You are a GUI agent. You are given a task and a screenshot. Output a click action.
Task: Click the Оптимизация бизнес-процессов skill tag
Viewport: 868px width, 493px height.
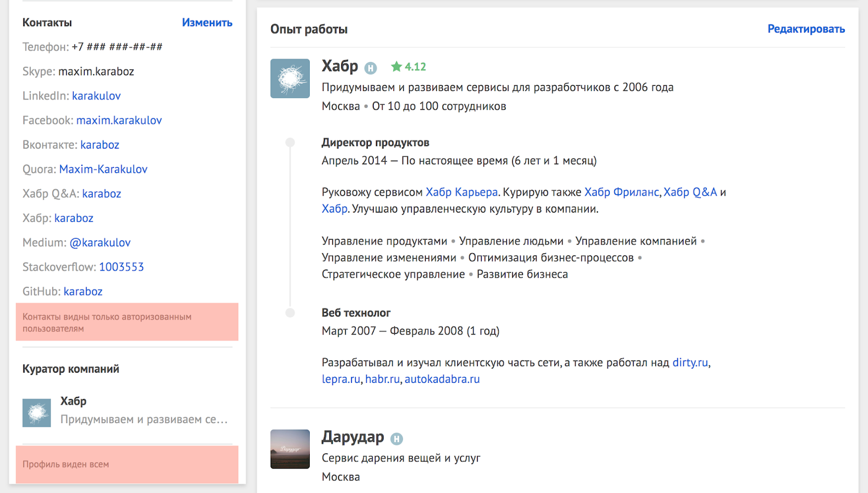coord(551,258)
